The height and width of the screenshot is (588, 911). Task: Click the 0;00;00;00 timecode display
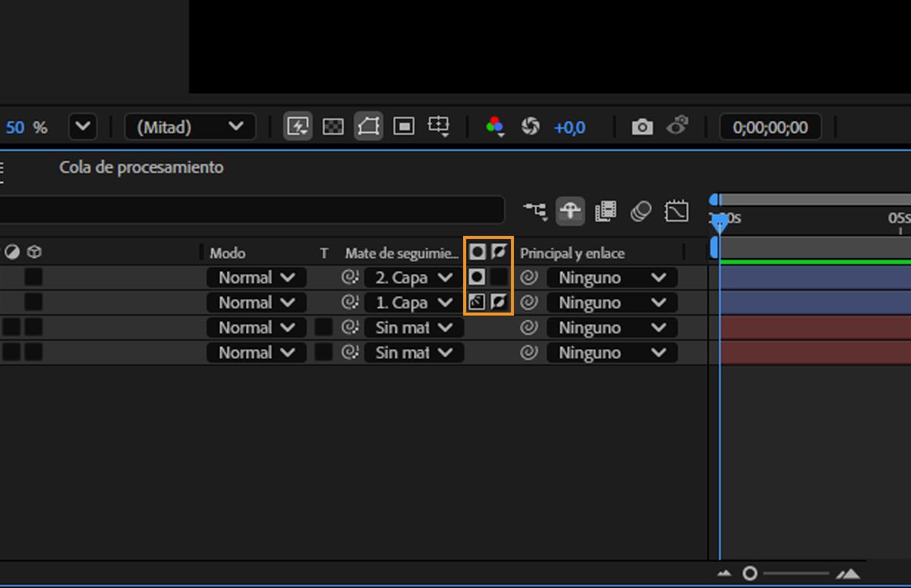[770, 127]
